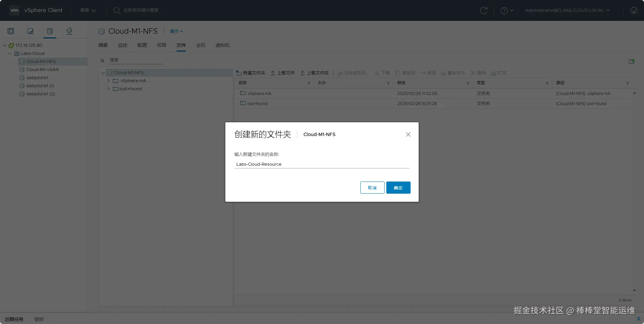The height and width of the screenshot is (324, 644).
Task: Open the Networking inventory view
Action: click(x=69, y=31)
